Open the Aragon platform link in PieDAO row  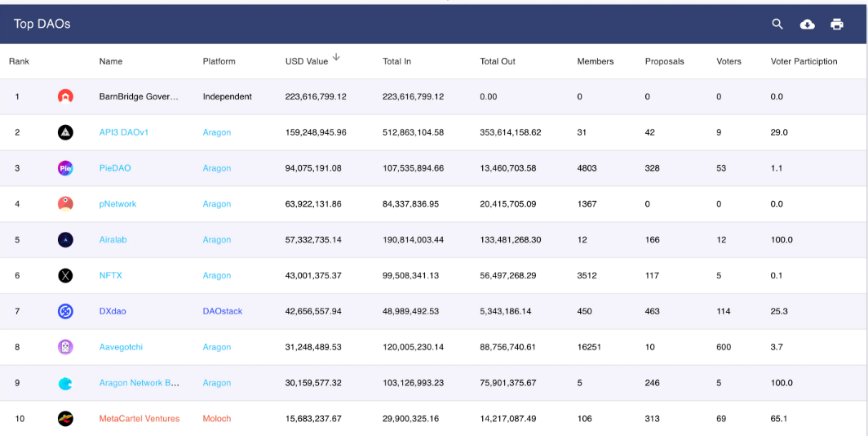tap(216, 168)
